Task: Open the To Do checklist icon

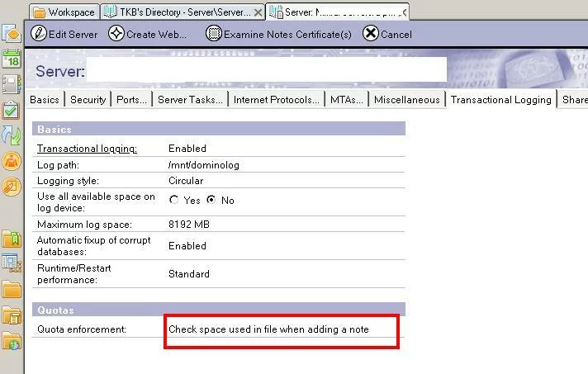Action: 12,110
